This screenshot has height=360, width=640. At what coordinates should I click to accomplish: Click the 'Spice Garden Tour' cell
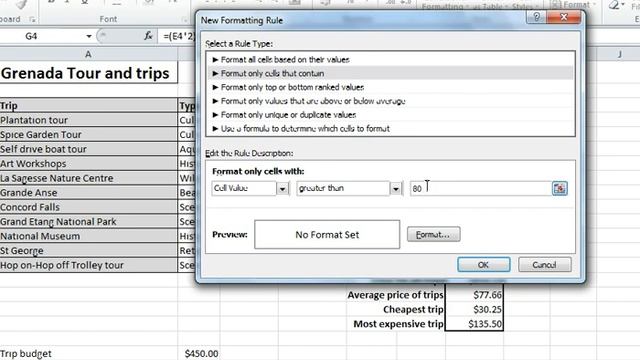point(88,135)
